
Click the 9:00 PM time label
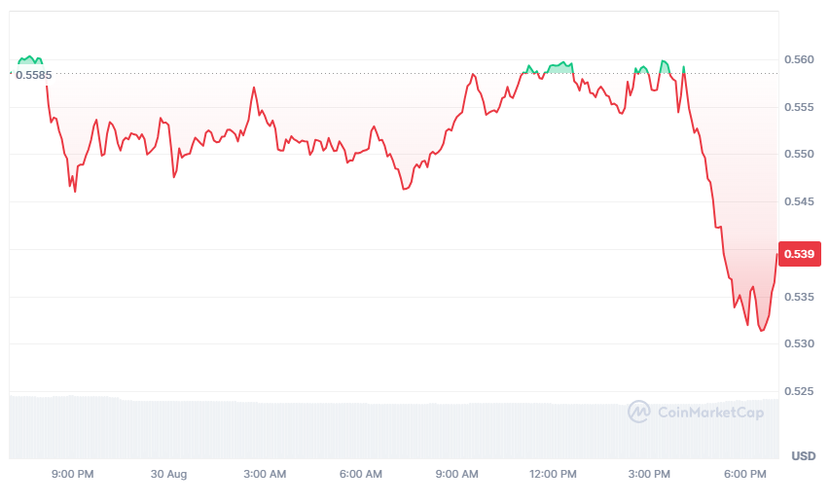pos(73,474)
